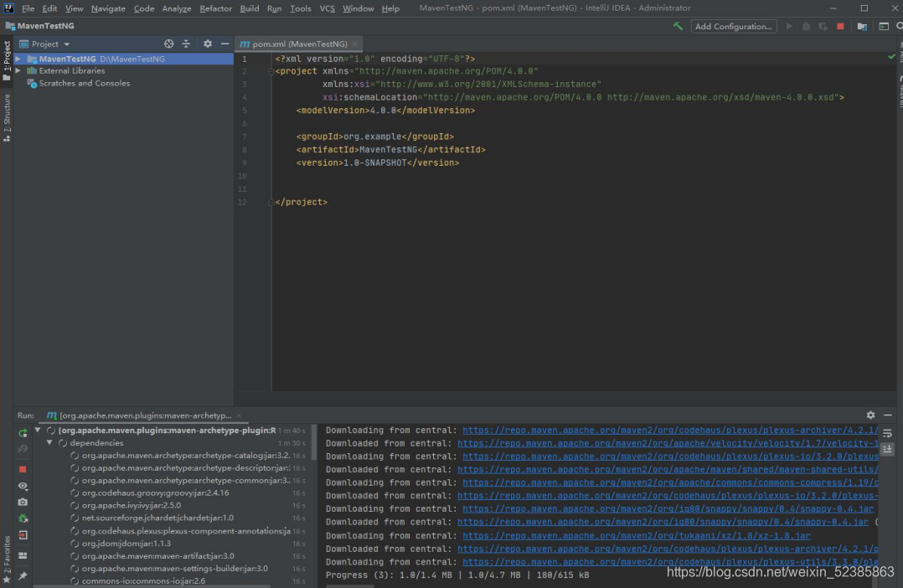Open the 1: Project tool window stripe
The height and width of the screenshot is (588, 903).
click(x=7, y=60)
